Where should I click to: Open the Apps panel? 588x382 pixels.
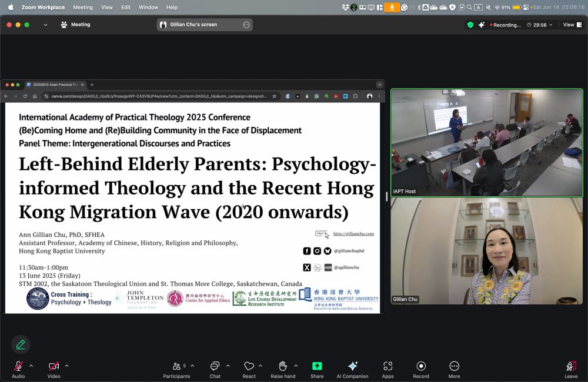click(x=387, y=369)
